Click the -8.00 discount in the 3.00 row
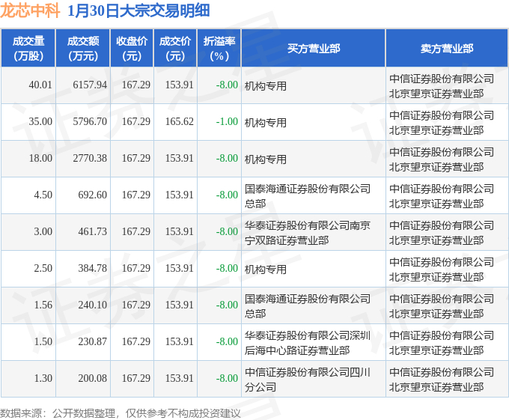Screen dimensions: 509x420 (227, 232)
